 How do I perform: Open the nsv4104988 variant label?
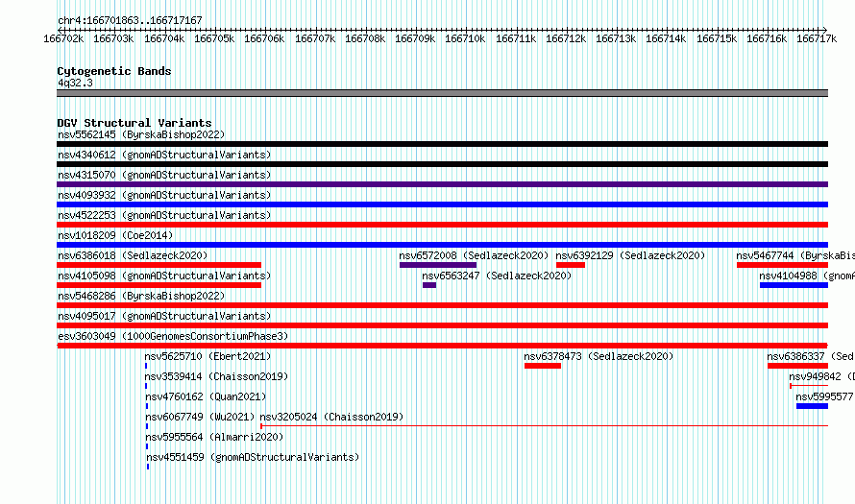[x=807, y=276]
